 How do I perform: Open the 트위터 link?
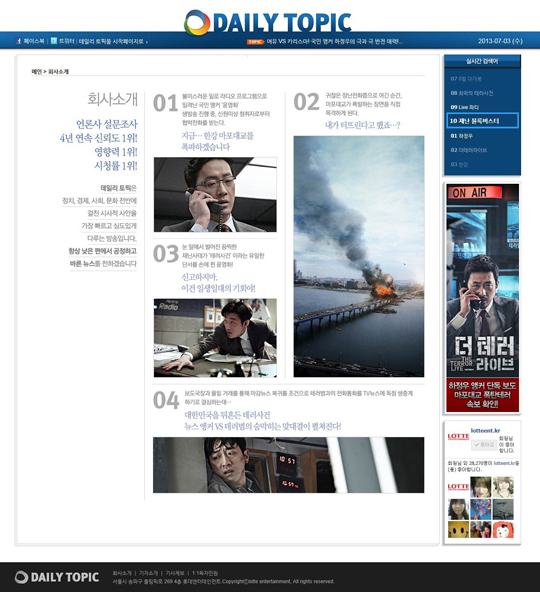pyautogui.click(x=66, y=41)
